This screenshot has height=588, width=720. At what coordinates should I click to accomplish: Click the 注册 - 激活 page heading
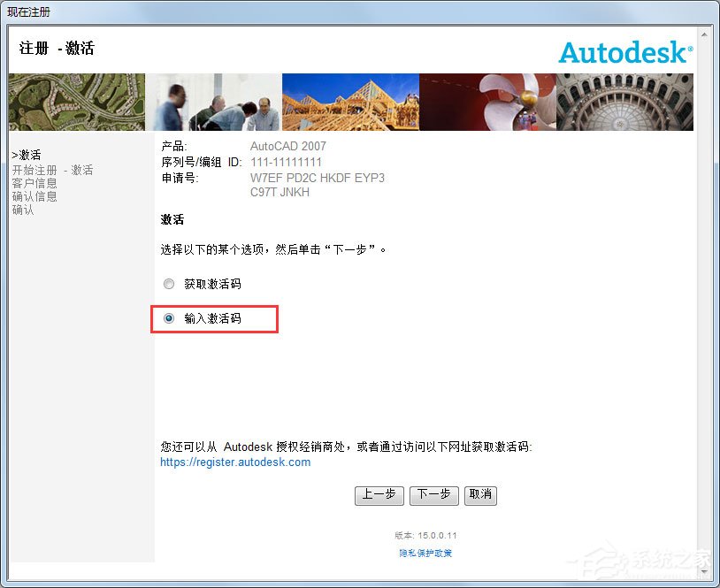coord(57,49)
